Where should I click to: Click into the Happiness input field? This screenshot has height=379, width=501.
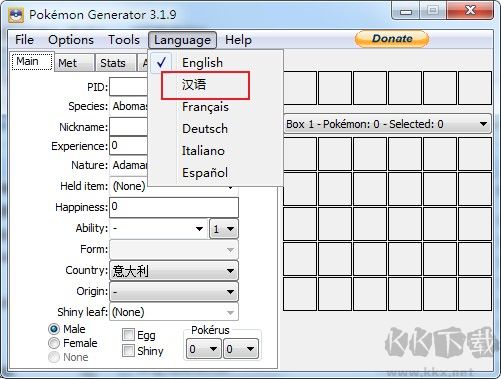coord(174,207)
